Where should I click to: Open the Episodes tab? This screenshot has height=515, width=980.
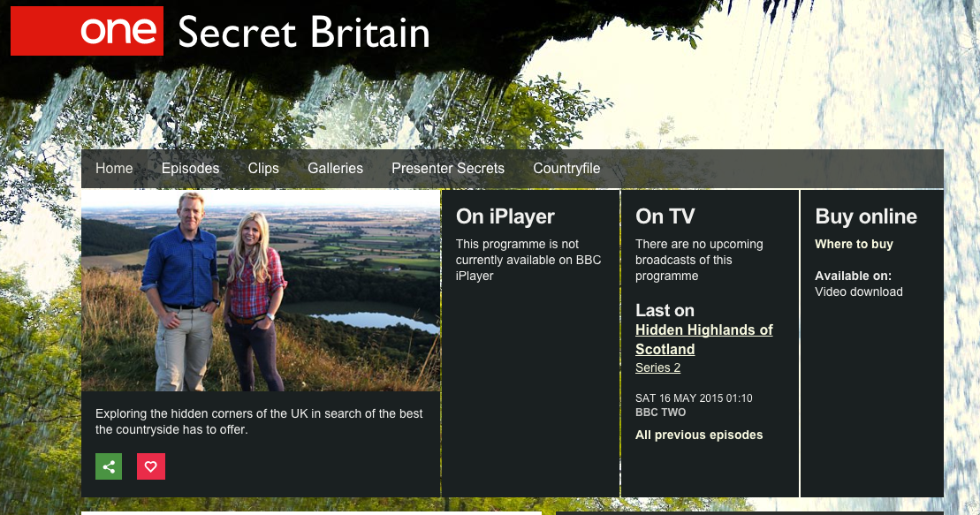(x=190, y=168)
